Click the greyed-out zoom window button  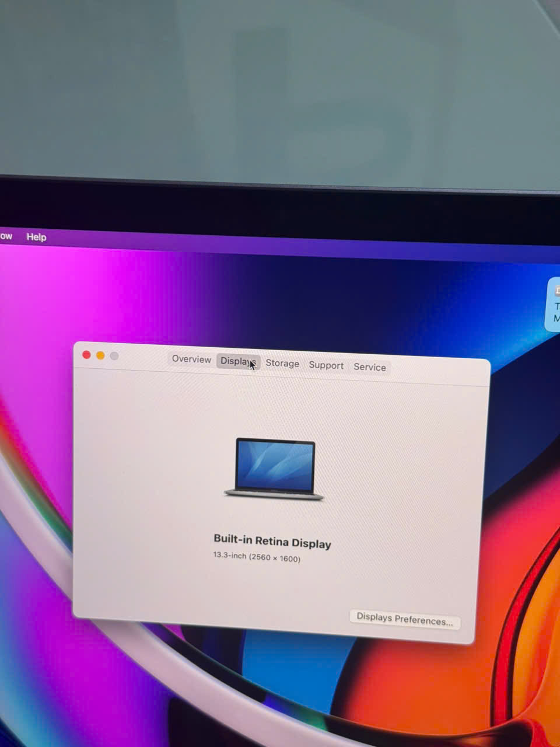[x=114, y=356]
